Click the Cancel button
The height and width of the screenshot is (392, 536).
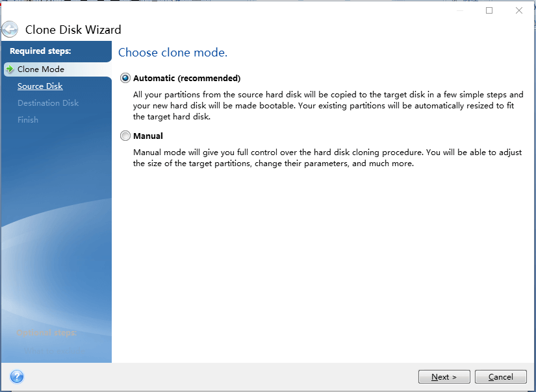click(501, 376)
